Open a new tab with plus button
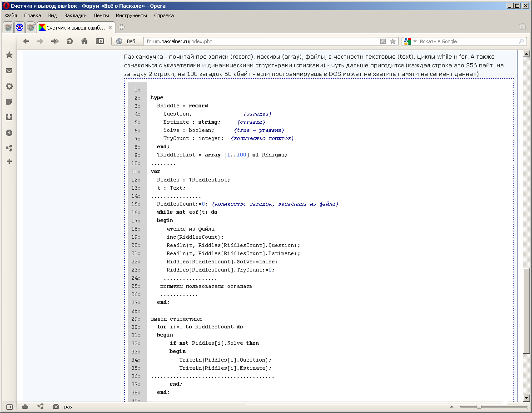 [121, 27]
